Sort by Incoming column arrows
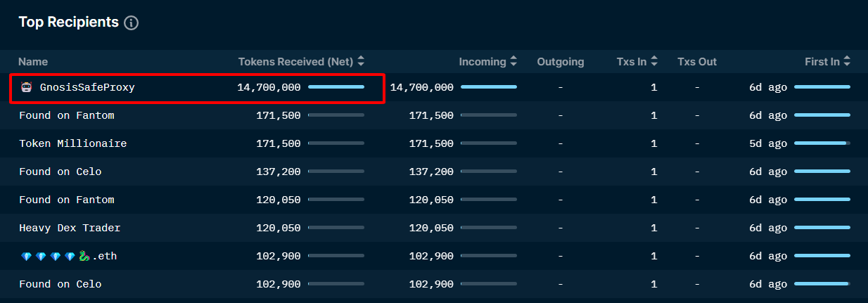The image size is (868, 303). click(x=513, y=62)
